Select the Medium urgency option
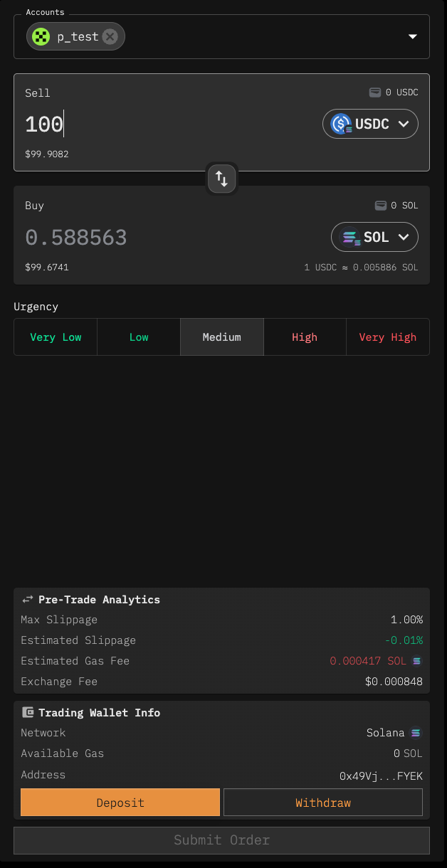This screenshot has width=447, height=868. (221, 337)
